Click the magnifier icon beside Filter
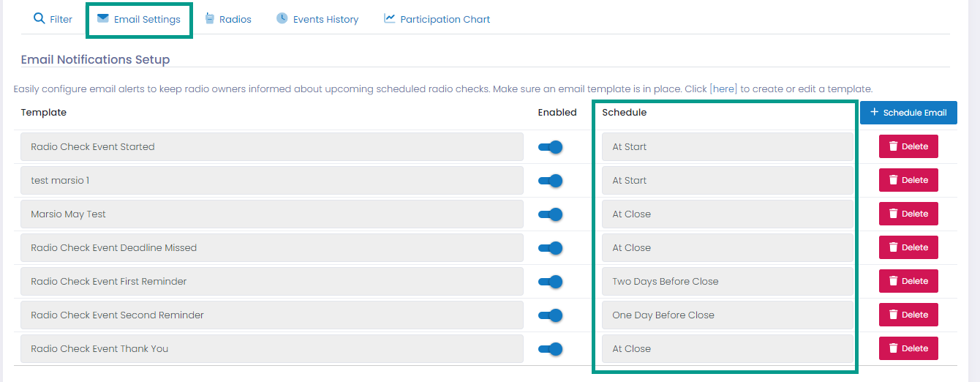The height and width of the screenshot is (382, 980). tap(39, 18)
